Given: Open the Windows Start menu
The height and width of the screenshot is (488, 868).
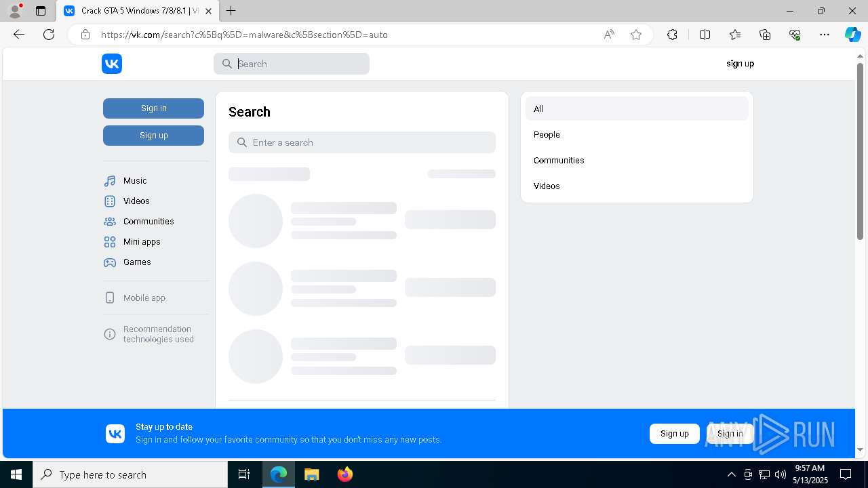Looking at the screenshot, I should pos(16,474).
